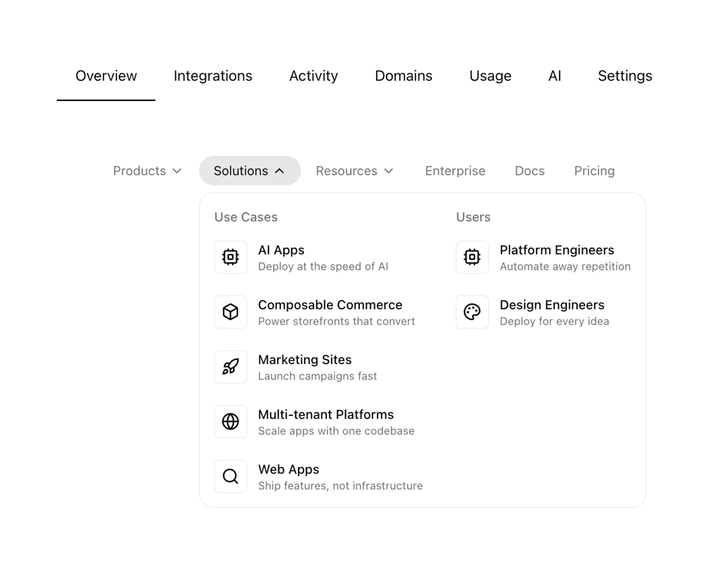Image resolution: width=728 pixels, height=588 pixels.
Task: Open the Activity tab
Action: [314, 76]
